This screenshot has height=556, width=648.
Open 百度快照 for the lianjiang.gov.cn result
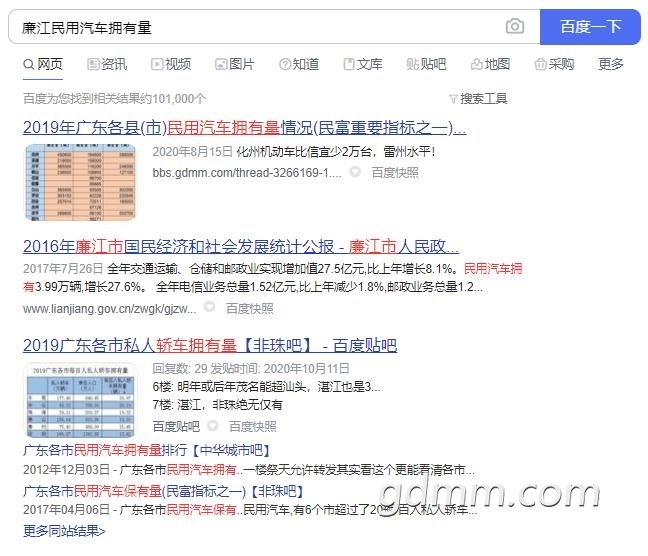click(250, 308)
